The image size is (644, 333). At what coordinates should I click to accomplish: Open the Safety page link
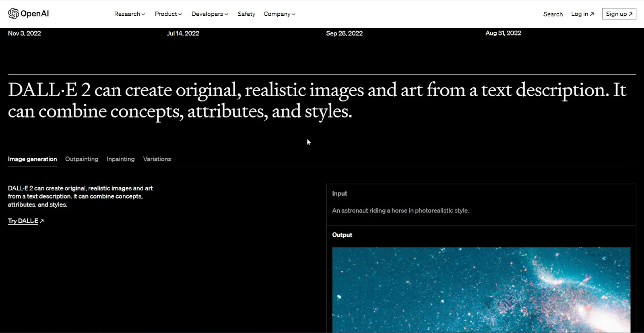[246, 14]
